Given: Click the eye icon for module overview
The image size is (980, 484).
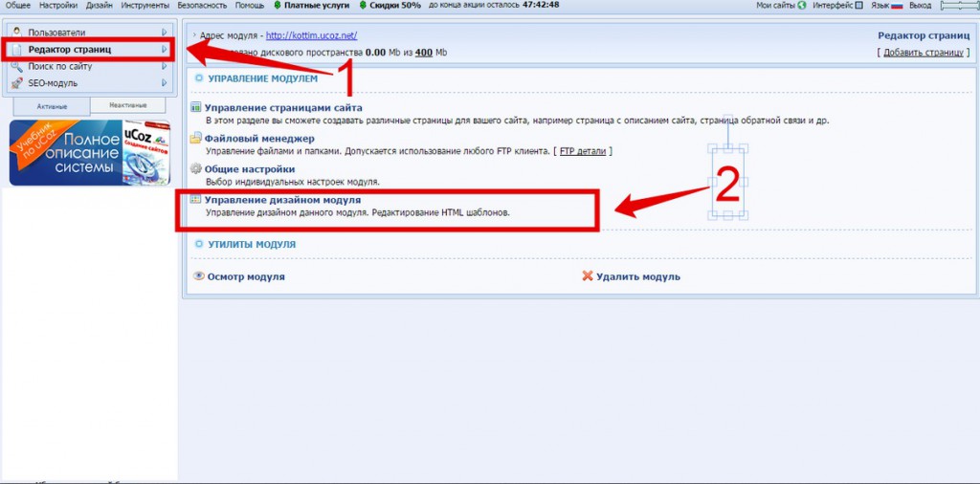Looking at the screenshot, I should click(199, 275).
